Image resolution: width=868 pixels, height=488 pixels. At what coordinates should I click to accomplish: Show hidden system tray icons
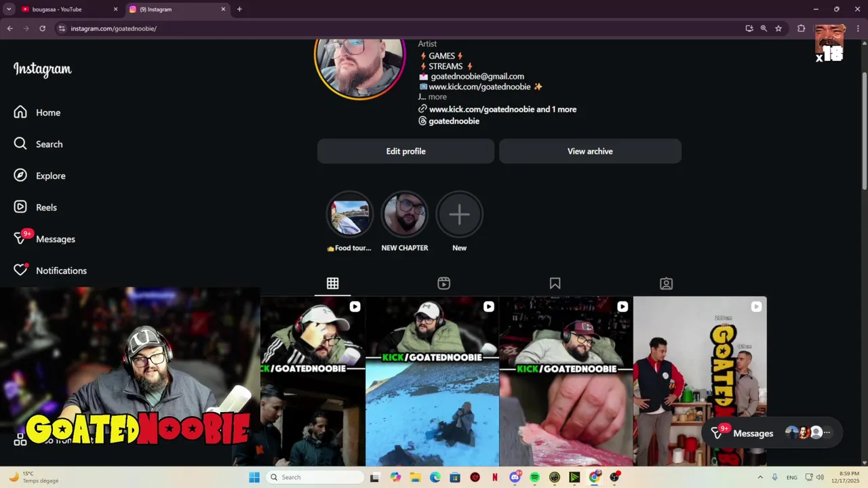[760, 477]
